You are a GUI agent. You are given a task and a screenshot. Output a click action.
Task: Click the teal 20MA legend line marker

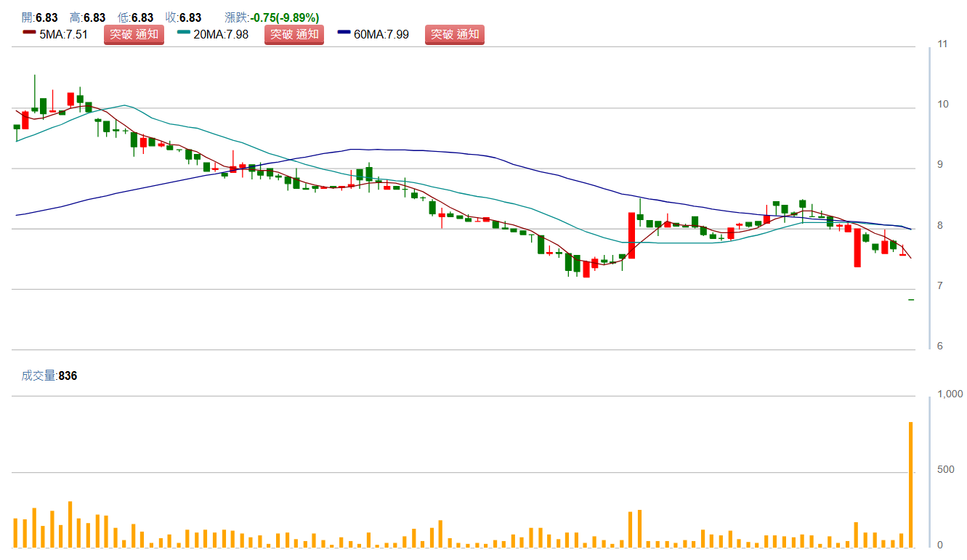pos(184,32)
